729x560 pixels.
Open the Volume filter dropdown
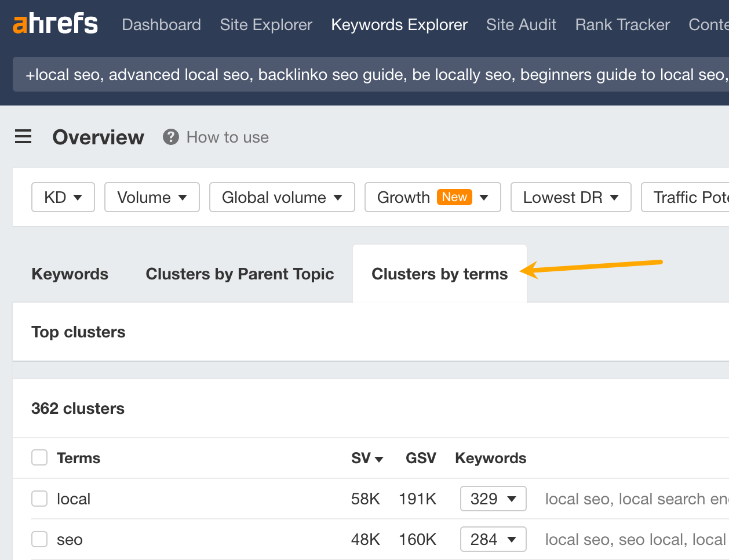point(152,197)
